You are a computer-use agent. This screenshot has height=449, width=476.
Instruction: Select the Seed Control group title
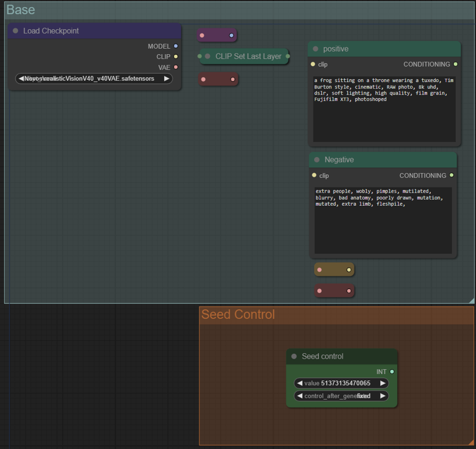(x=238, y=314)
